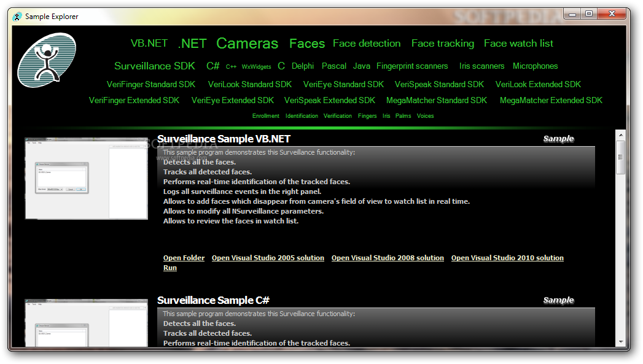Open the Palms tag
Screen dimensions: 643x364
[x=403, y=116]
